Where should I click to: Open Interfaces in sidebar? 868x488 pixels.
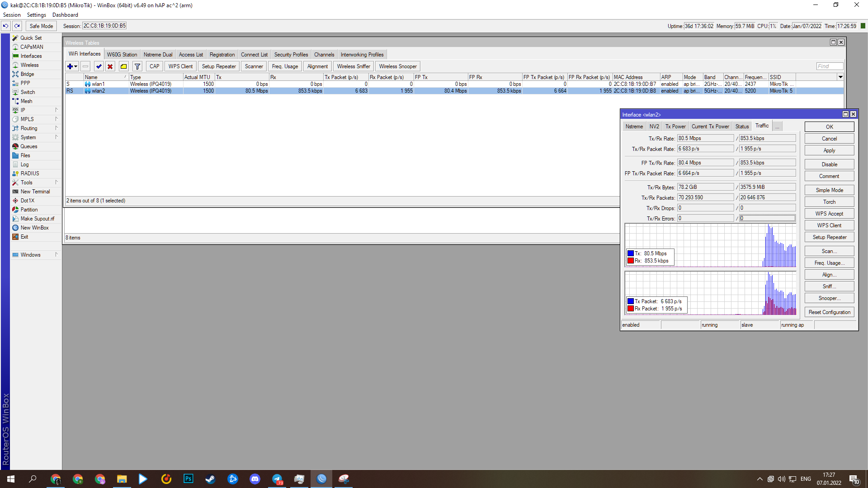coord(31,56)
